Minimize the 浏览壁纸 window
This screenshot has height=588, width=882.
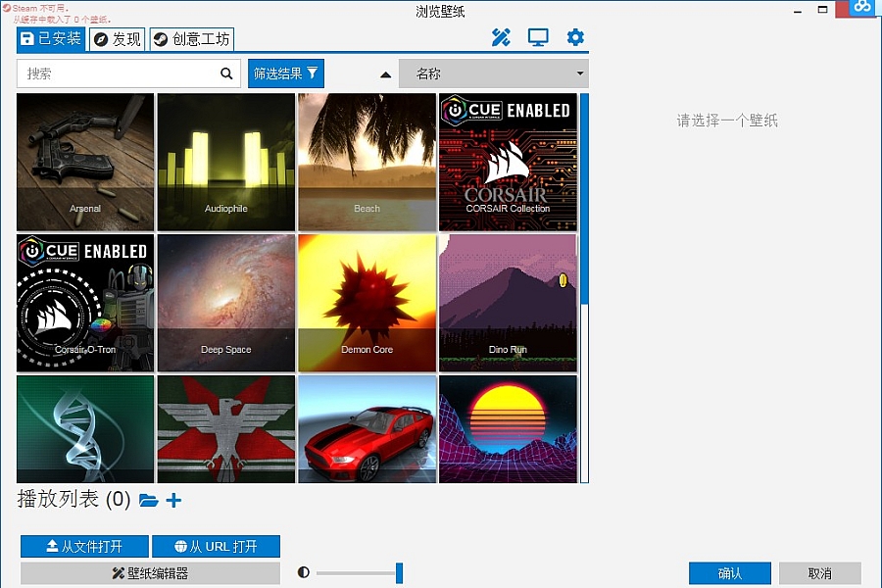797,10
